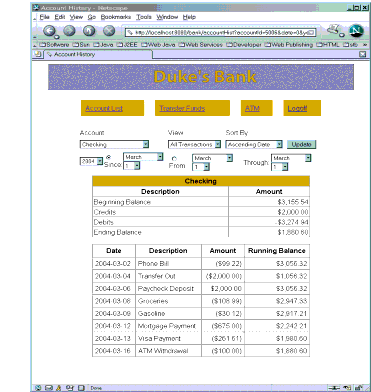The width and height of the screenshot is (371, 392).
Task: Select the From radio button
Action: point(174,159)
